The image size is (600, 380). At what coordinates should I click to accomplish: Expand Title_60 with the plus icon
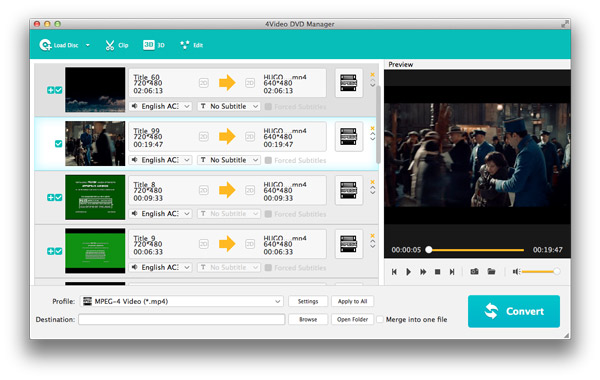[51, 90]
